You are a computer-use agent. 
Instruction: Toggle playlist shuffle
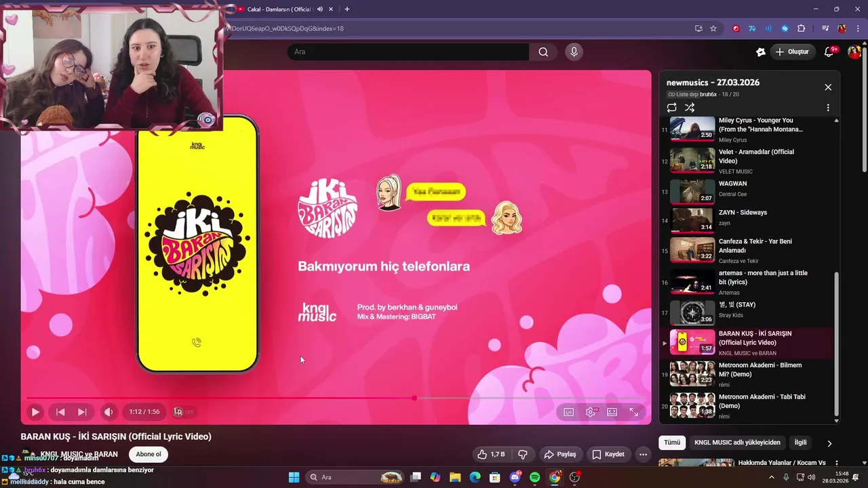pos(690,108)
